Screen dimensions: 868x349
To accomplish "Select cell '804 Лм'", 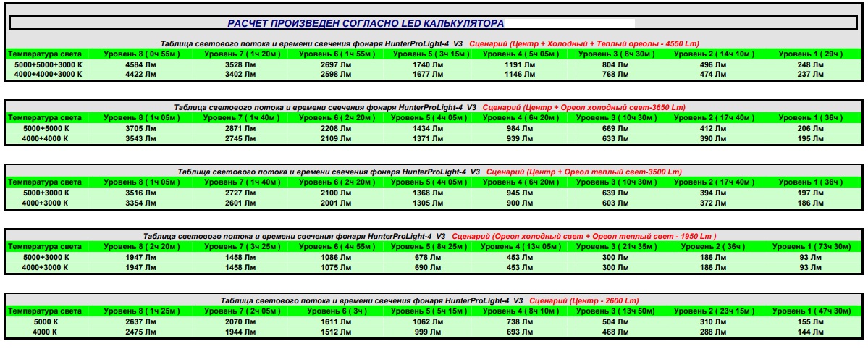I will click(x=616, y=65).
